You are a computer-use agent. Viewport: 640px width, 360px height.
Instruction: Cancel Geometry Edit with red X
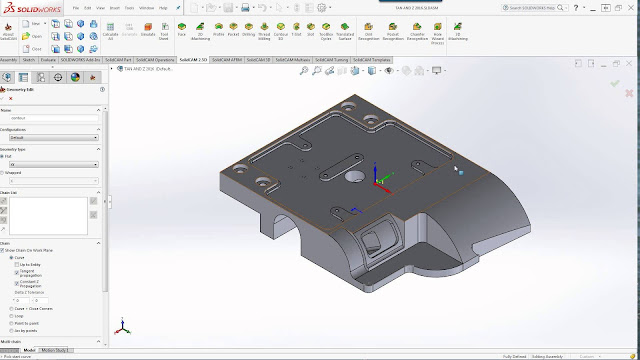pos(11,98)
